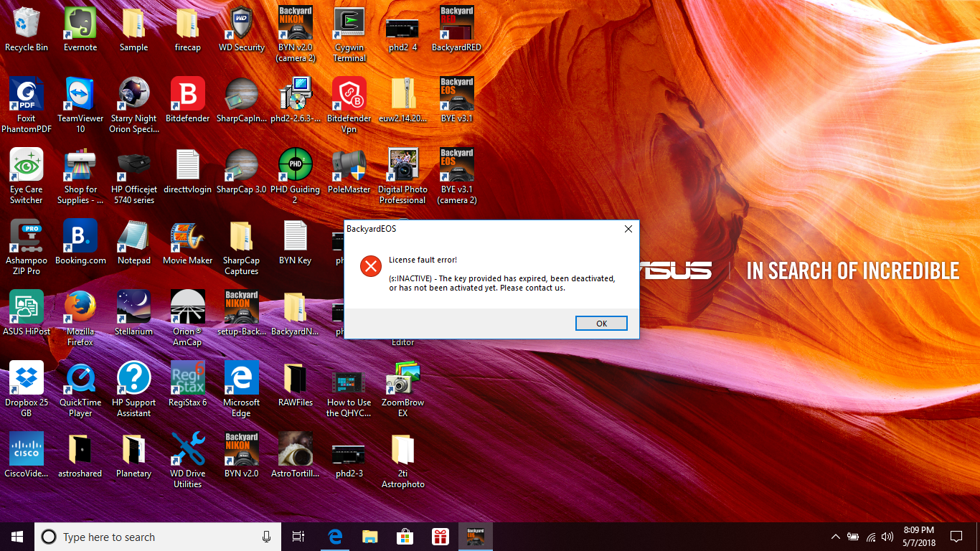Screen dimensions: 980x551
Task: Open Task View from the taskbar
Action: point(298,537)
